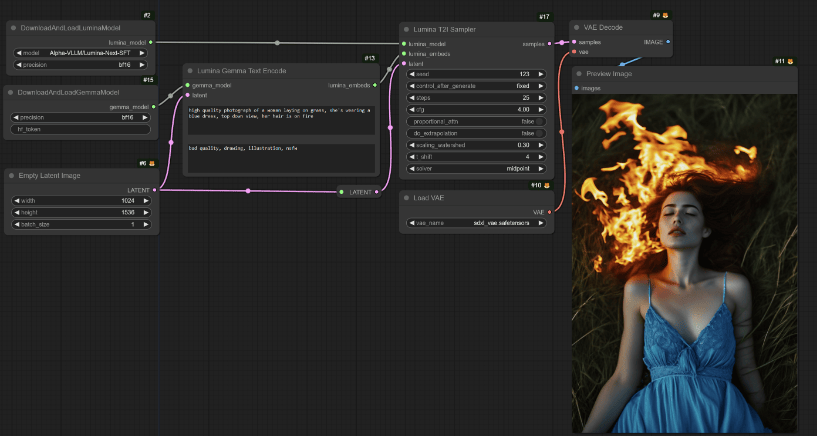Click the lumina_embeds output connector
The width and height of the screenshot is (817, 436).
pyautogui.click(x=375, y=85)
